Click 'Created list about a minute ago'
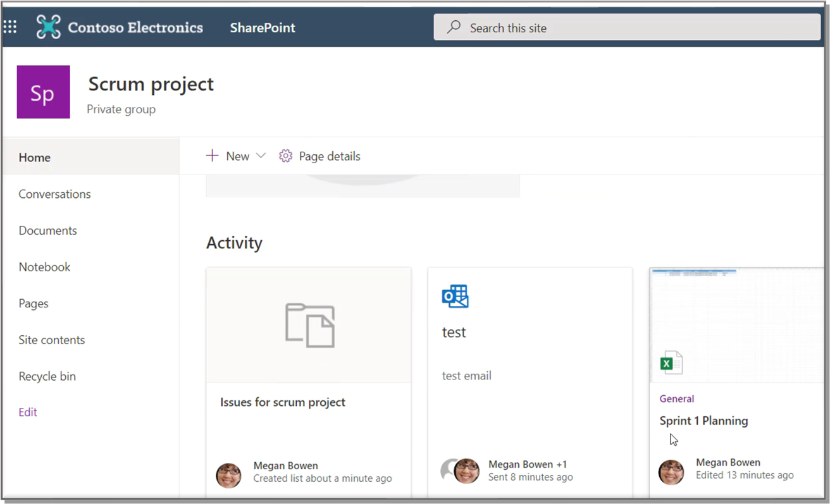This screenshot has height=504, width=830. 323,479
